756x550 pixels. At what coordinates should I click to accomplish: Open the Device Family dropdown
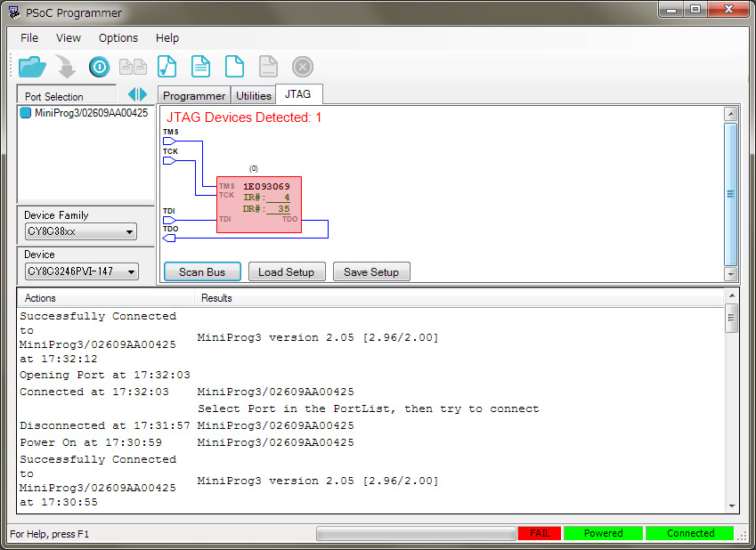(80, 231)
